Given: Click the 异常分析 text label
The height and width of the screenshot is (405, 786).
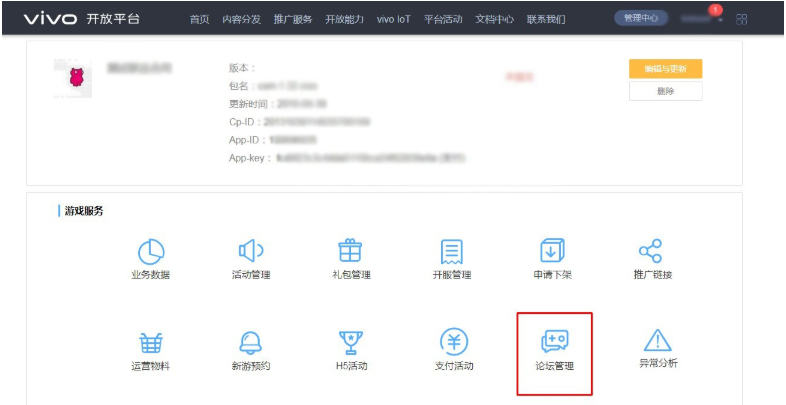Looking at the screenshot, I should [x=658, y=363].
